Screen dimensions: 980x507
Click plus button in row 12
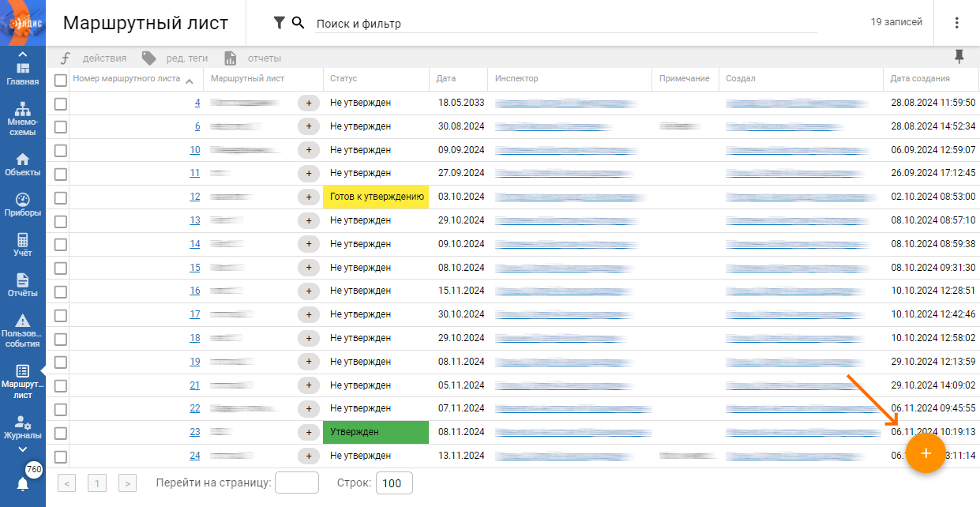(309, 197)
